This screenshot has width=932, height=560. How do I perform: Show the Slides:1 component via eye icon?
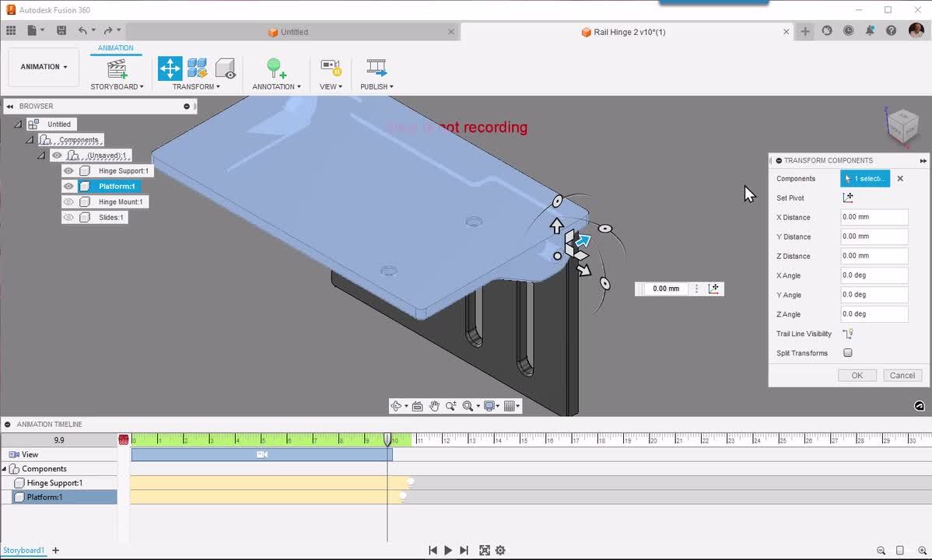(68, 218)
